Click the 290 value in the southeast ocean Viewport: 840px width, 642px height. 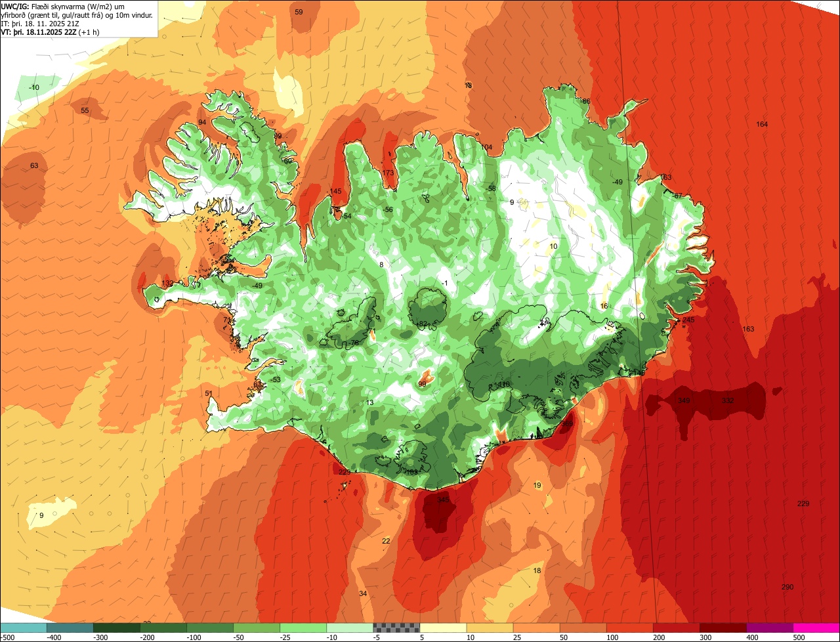click(x=787, y=587)
